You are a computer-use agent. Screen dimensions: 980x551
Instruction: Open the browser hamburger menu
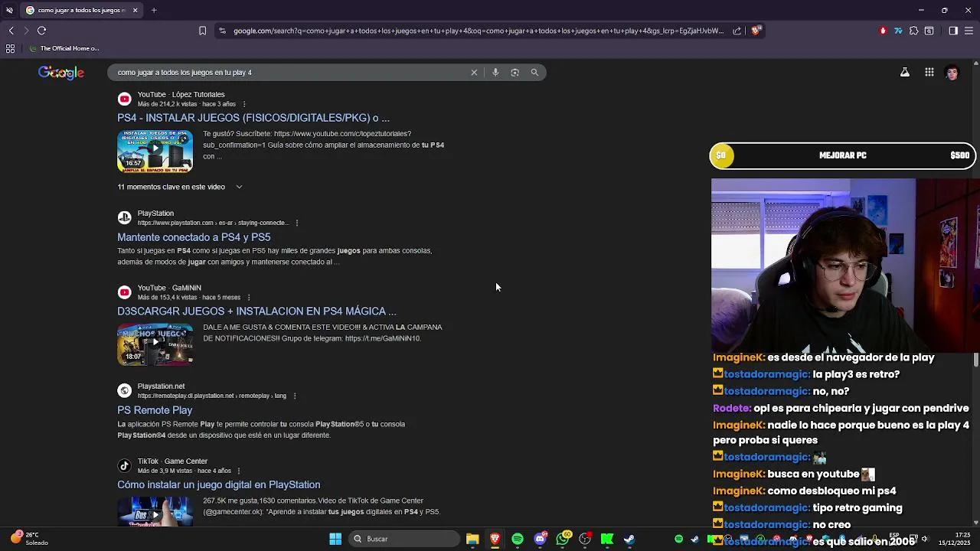point(969,31)
